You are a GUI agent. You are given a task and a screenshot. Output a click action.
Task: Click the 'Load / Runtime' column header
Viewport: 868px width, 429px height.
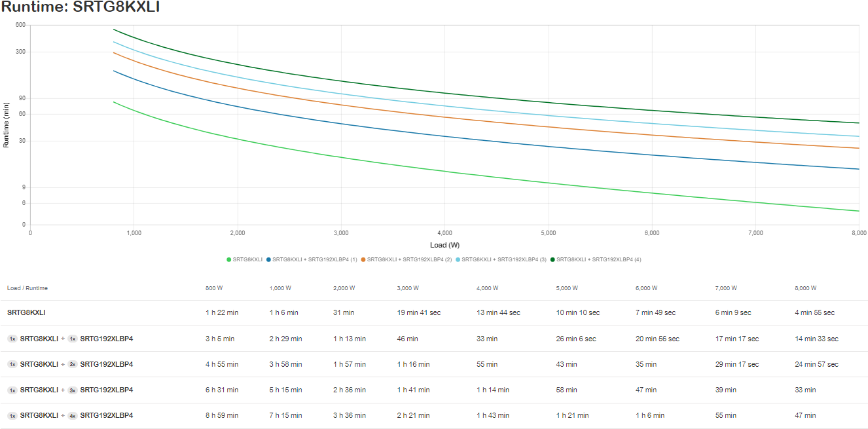(x=27, y=288)
